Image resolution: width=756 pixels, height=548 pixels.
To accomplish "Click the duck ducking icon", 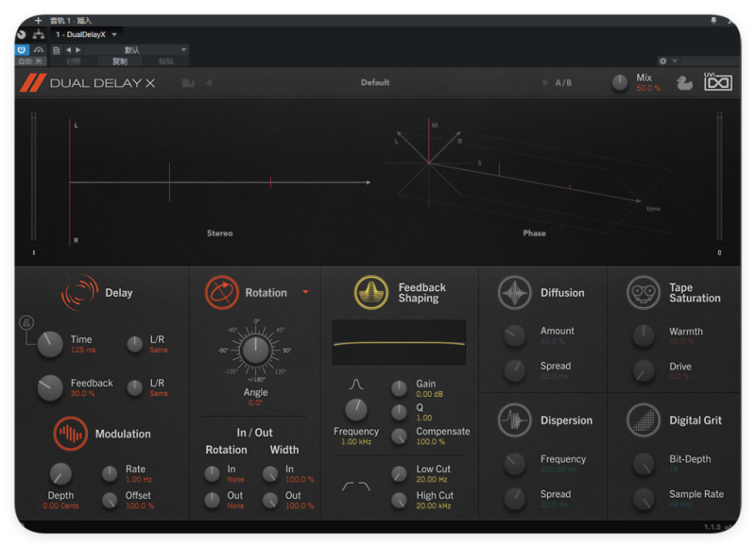I will point(684,83).
